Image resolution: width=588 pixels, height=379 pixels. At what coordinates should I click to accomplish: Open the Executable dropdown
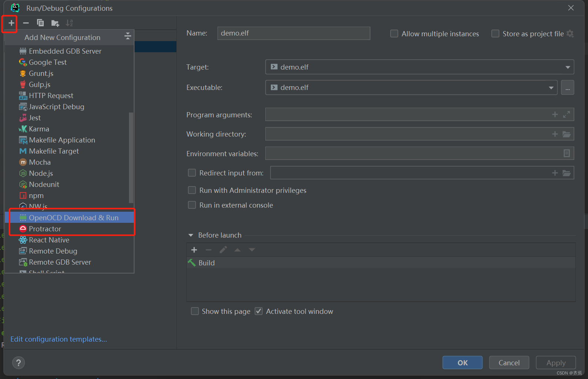[411, 88]
